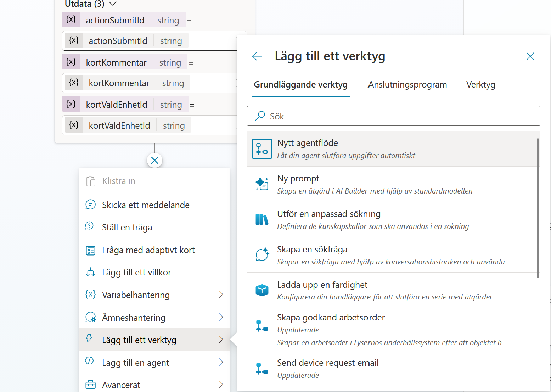Choose Fråga med adaptivt kort menu item

pos(154,250)
